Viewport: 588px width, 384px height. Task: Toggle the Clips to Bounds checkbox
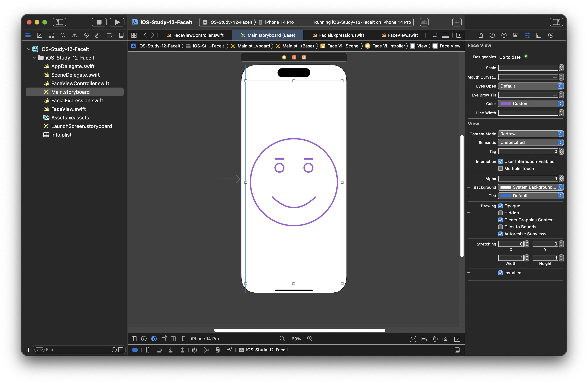click(500, 227)
